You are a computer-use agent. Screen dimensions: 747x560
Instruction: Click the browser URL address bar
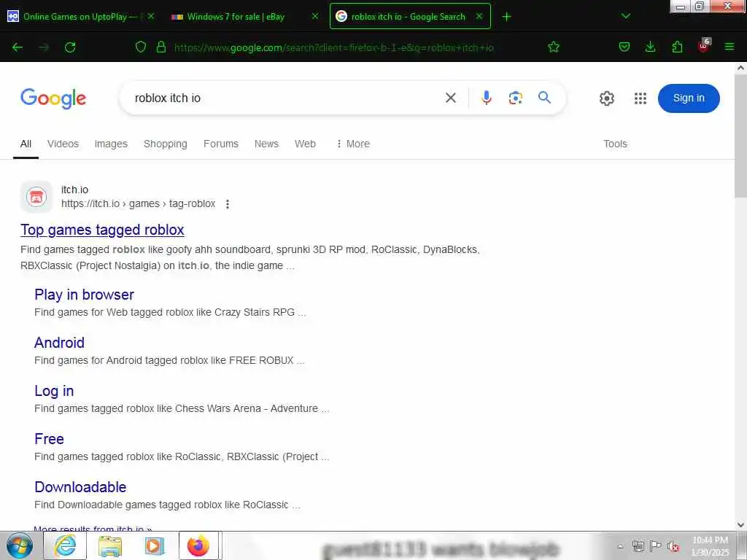(333, 47)
